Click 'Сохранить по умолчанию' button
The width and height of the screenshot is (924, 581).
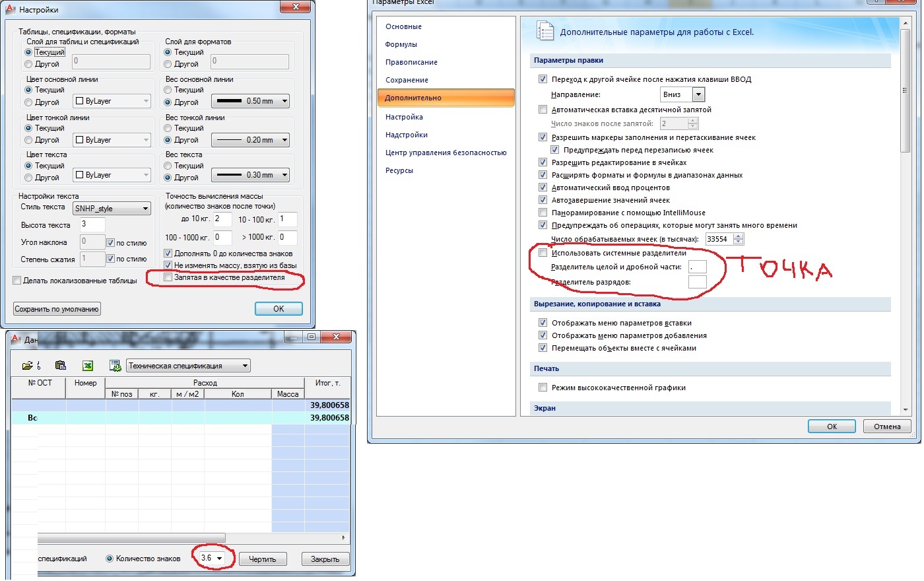pos(57,309)
